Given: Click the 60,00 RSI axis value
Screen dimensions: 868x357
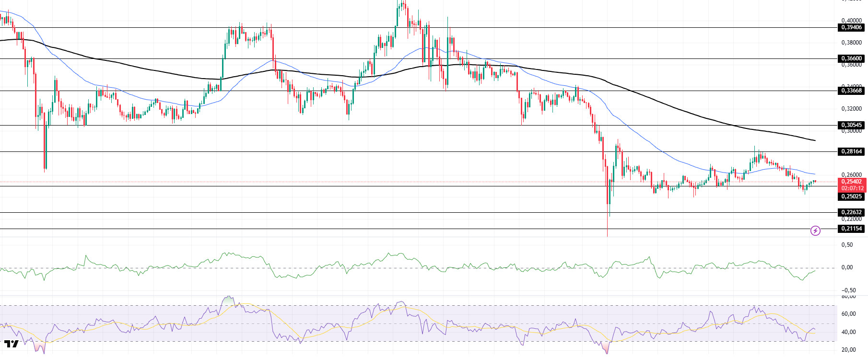Looking at the screenshot, I should click(849, 314).
